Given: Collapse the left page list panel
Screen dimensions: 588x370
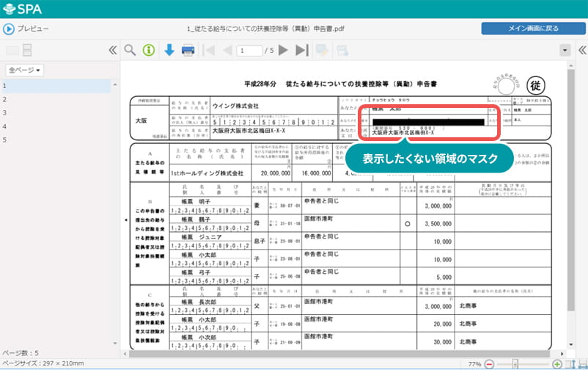Looking at the screenshot, I should coord(112,50).
